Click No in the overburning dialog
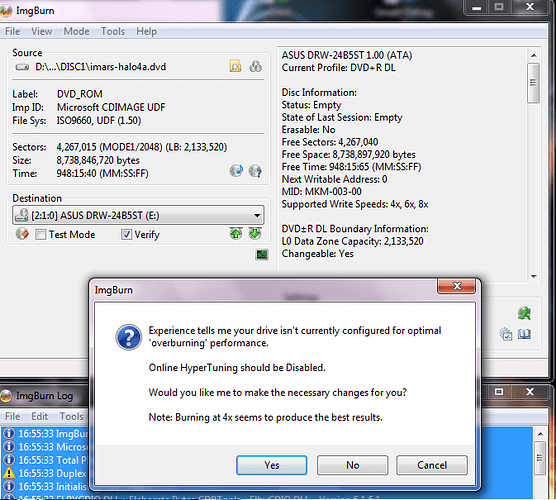This screenshot has width=556, height=500. [352, 465]
